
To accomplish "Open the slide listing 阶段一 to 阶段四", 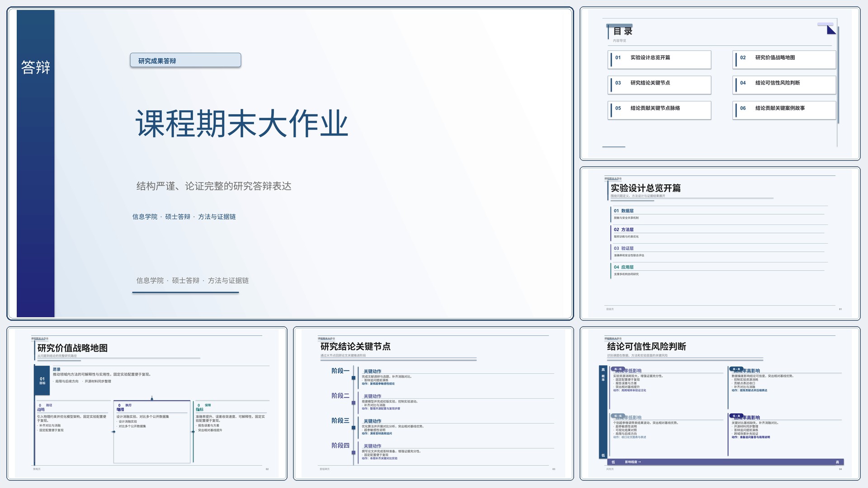I will click(434, 404).
